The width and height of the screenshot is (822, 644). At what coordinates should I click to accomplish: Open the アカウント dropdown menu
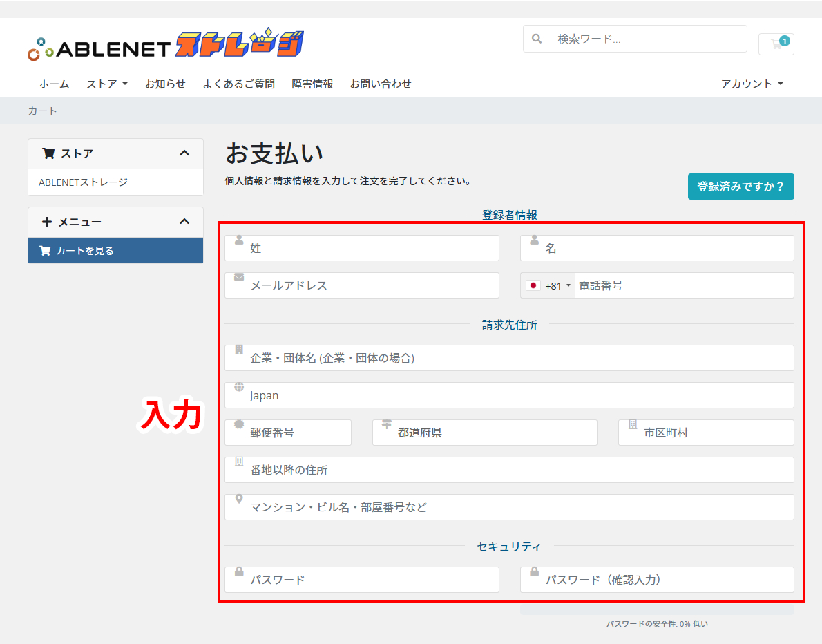tap(752, 84)
